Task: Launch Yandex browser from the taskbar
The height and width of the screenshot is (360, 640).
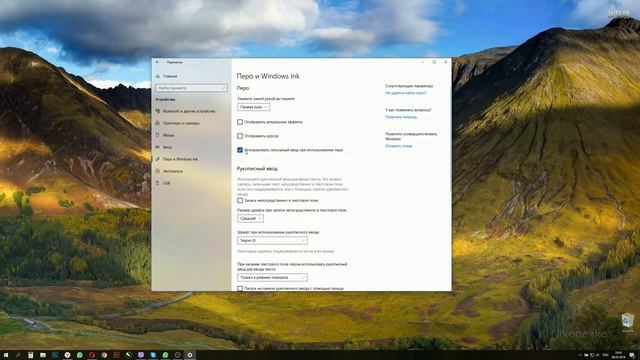Action: coord(67,355)
